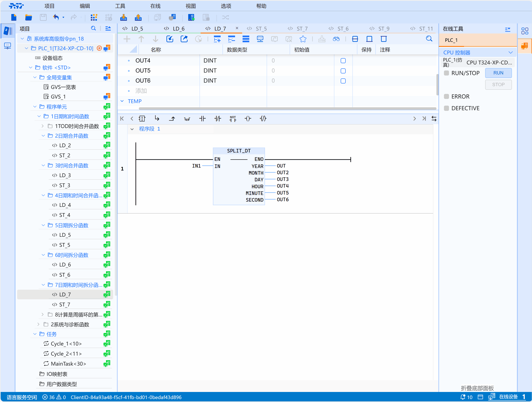
Task: Insert a normally closed contact
Action: click(x=217, y=119)
